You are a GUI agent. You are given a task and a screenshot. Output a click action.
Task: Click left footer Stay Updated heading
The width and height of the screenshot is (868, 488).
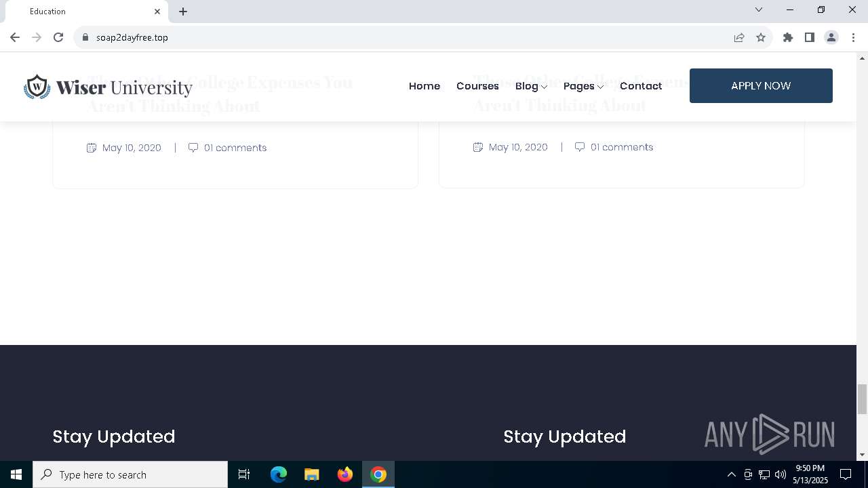point(114,436)
